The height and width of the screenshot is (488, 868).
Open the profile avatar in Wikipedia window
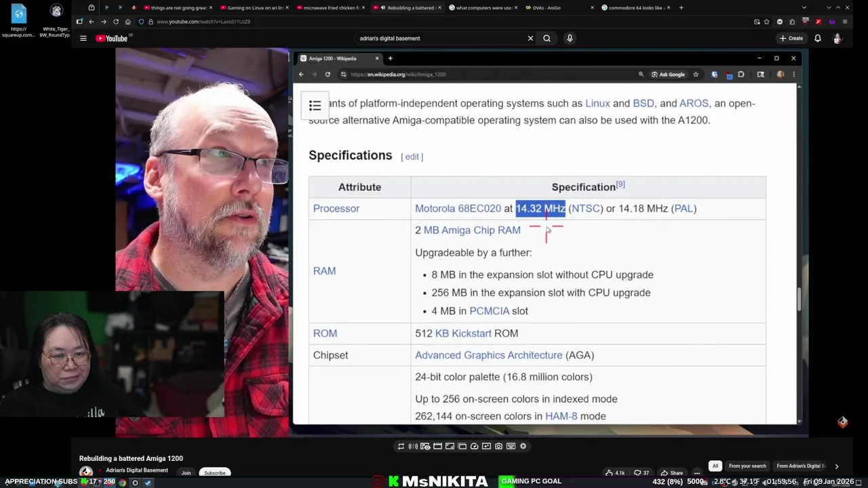coord(781,75)
